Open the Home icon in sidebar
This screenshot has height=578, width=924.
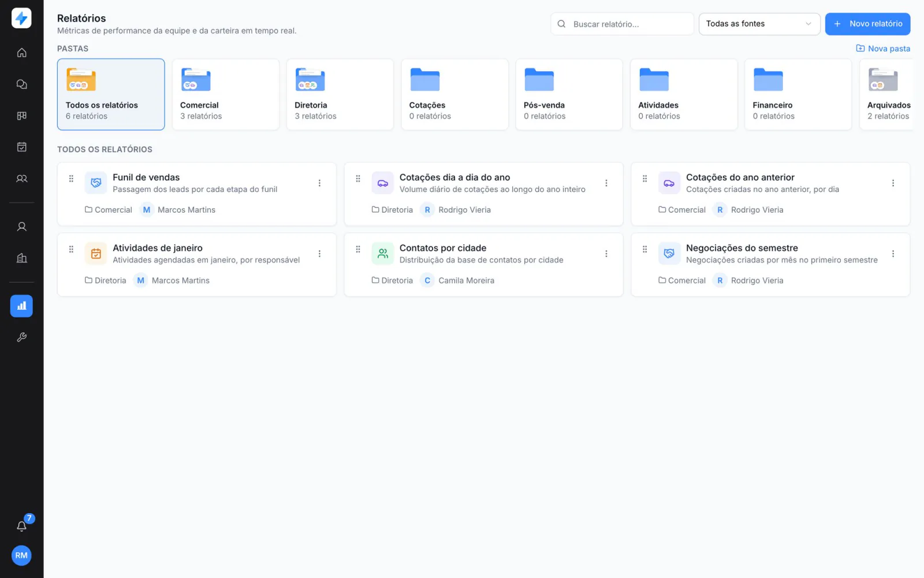[21, 53]
